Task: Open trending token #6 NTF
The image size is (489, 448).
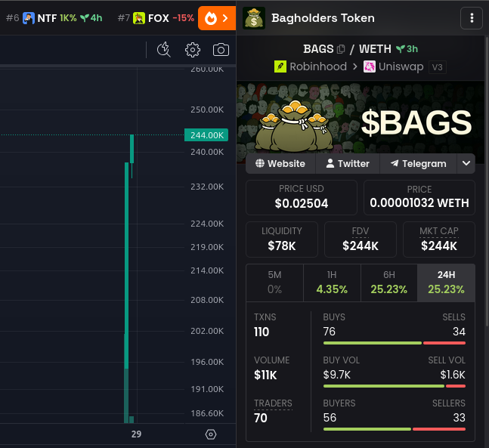Action: click(x=54, y=18)
